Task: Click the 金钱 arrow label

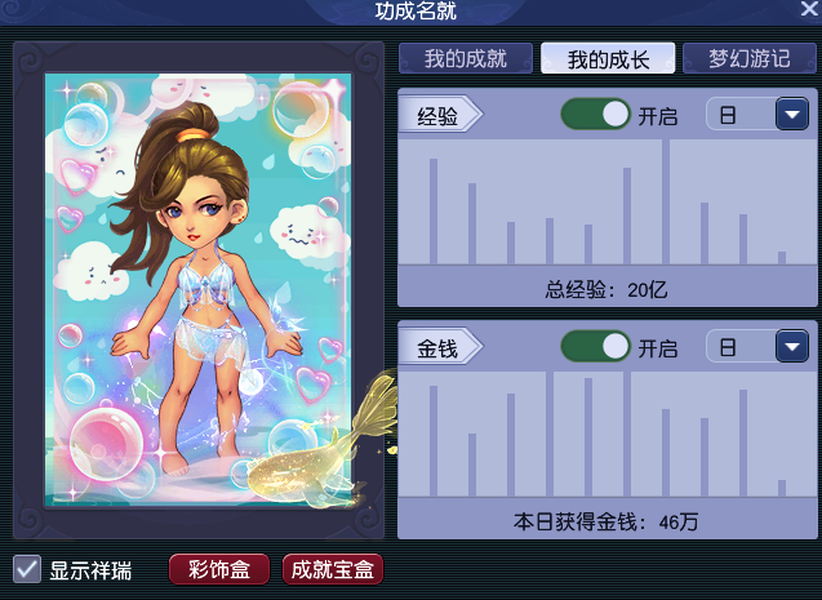Action: 440,347
